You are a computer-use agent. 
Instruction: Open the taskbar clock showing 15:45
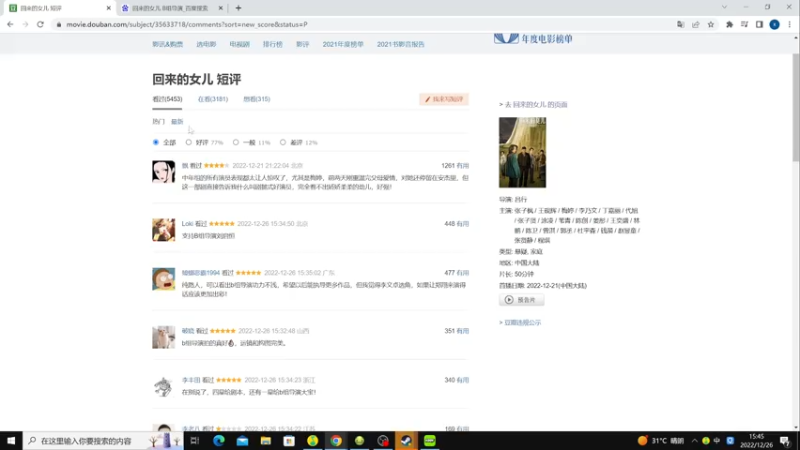click(x=756, y=441)
